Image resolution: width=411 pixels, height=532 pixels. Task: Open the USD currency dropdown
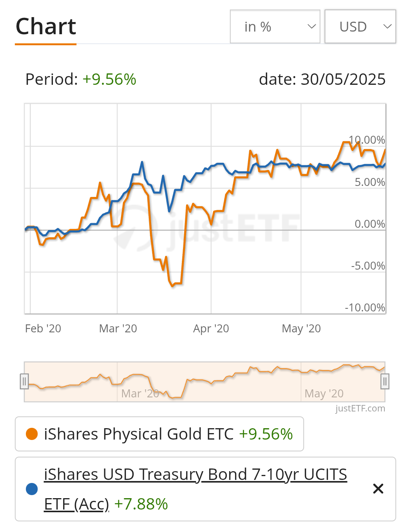tap(360, 27)
